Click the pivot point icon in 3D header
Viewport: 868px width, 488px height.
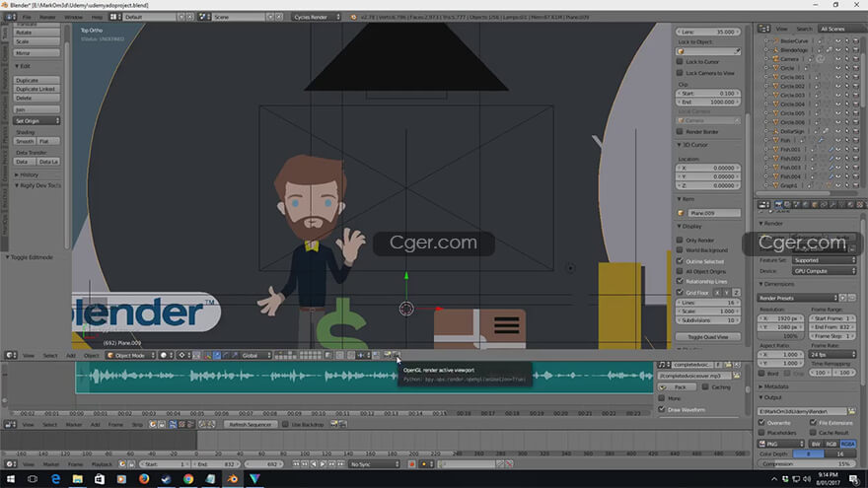(x=181, y=355)
